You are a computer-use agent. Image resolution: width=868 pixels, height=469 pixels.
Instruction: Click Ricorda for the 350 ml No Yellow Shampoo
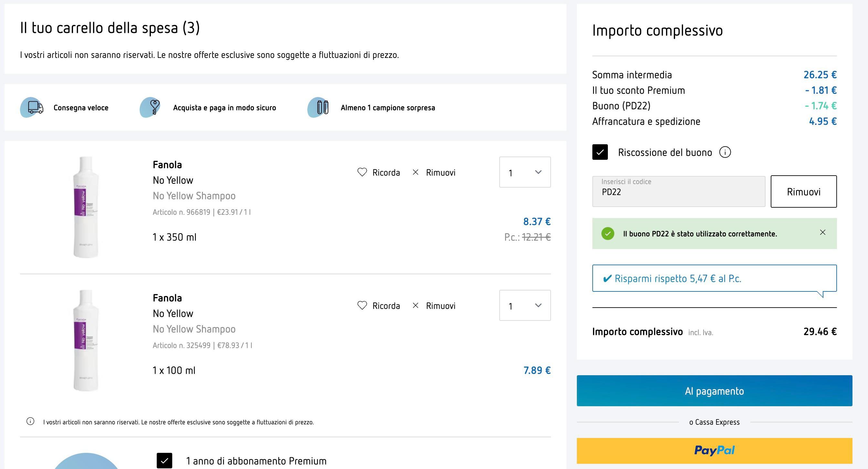[386, 173]
